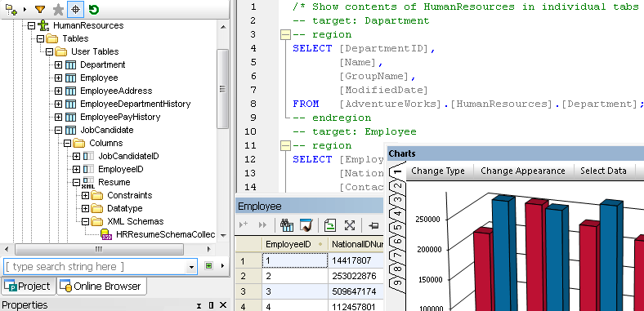The width and height of the screenshot is (644, 311).
Task: Expand the EmployeeAddress table node
Action: 58,91
